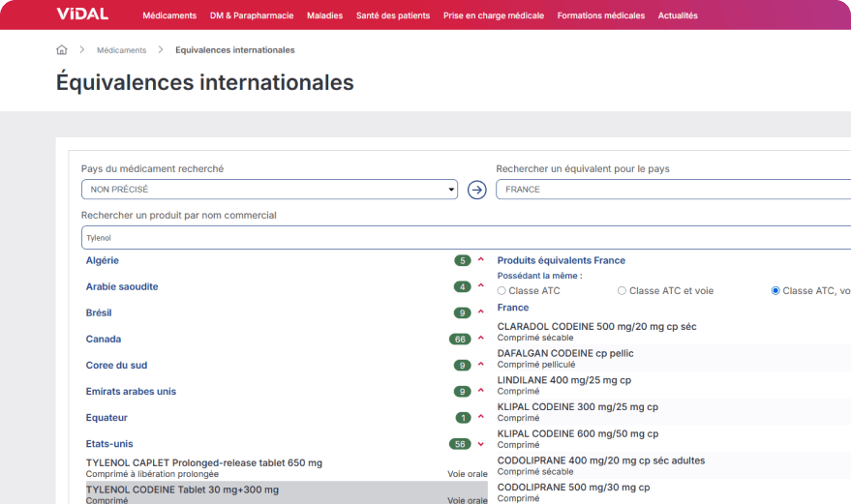
Task: Expand the Coree du sud group
Action: pos(117,365)
